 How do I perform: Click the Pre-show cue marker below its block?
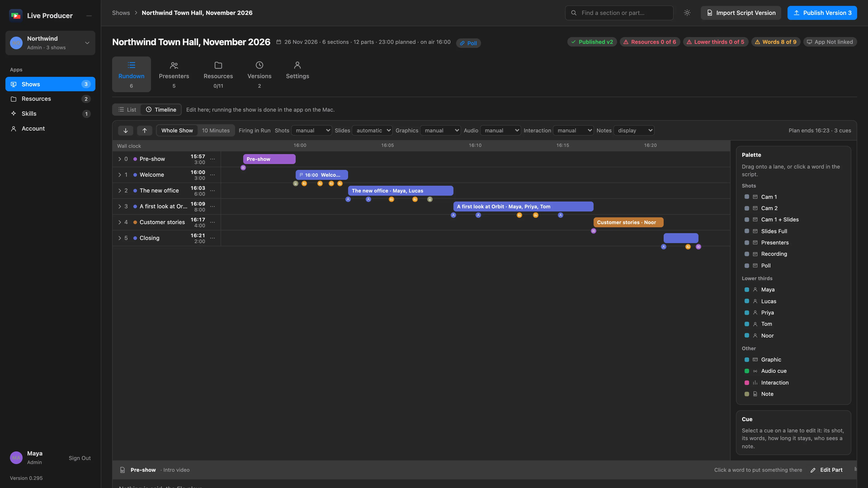point(243,168)
